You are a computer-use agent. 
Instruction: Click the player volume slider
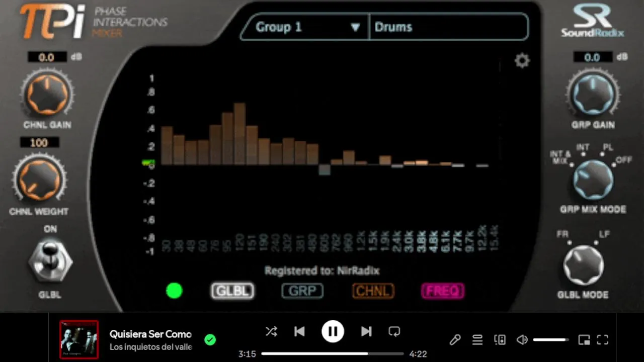click(551, 340)
